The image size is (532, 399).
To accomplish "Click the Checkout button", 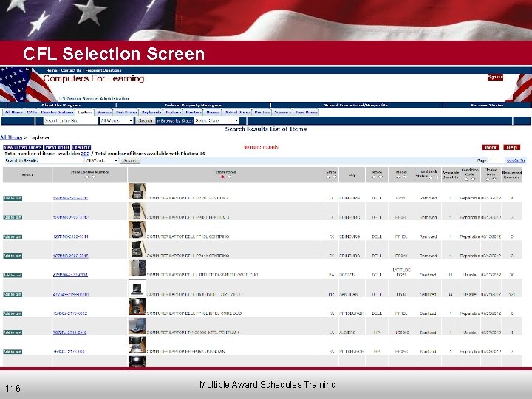I will 81,147.
